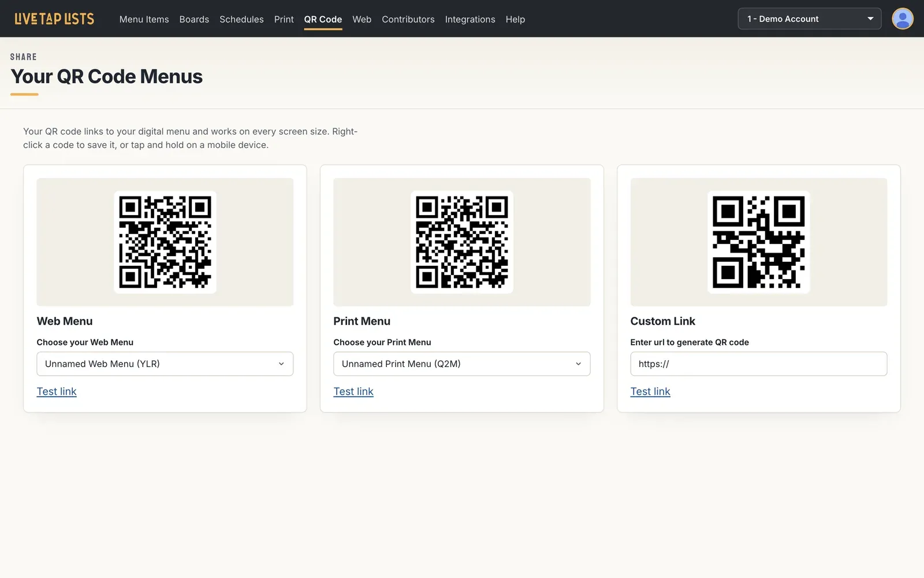The image size is (924, 578).
Task: Click the Choose your Web Menu label
Action: 85,342
